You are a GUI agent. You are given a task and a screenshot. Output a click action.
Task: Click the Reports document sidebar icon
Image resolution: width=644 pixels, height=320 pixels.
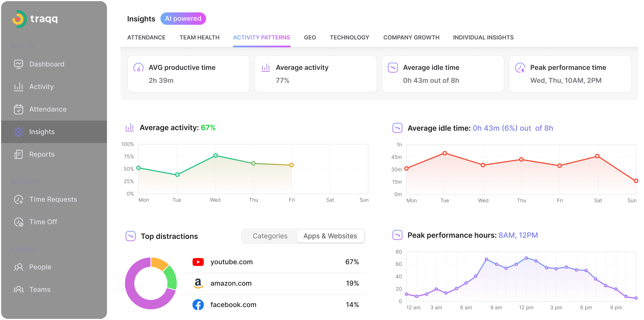point(19,154)
